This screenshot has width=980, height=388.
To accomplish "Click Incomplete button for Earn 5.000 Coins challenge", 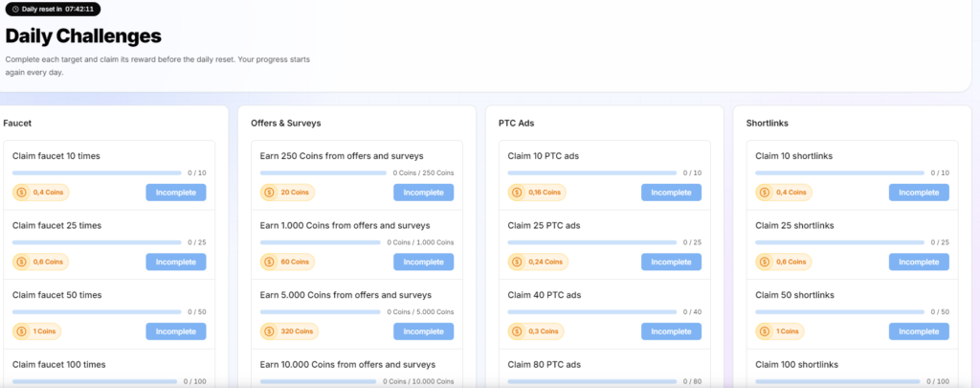I will coord(424,331).
